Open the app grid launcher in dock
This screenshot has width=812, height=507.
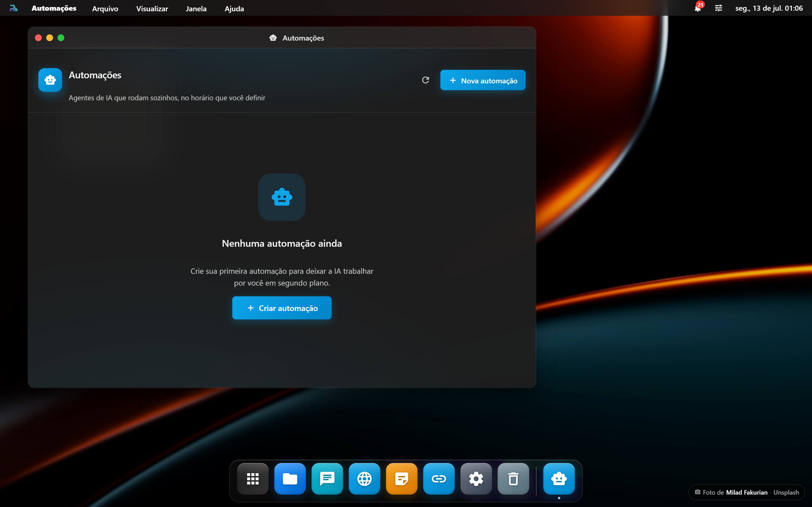(x=253, y=479)
